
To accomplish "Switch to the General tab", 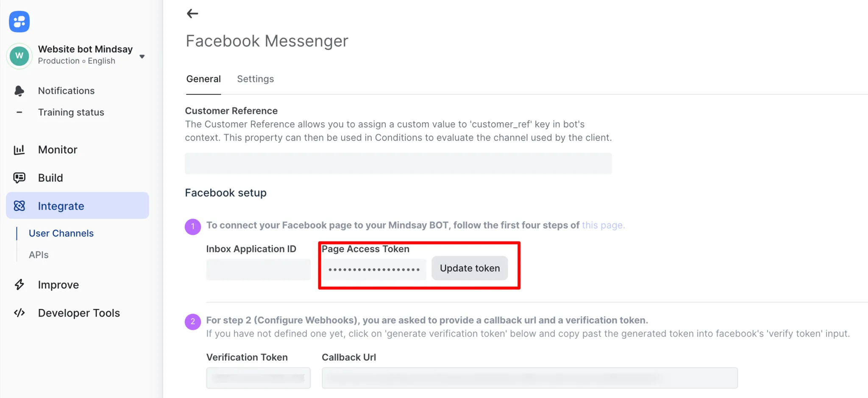I will click(203, 79).
